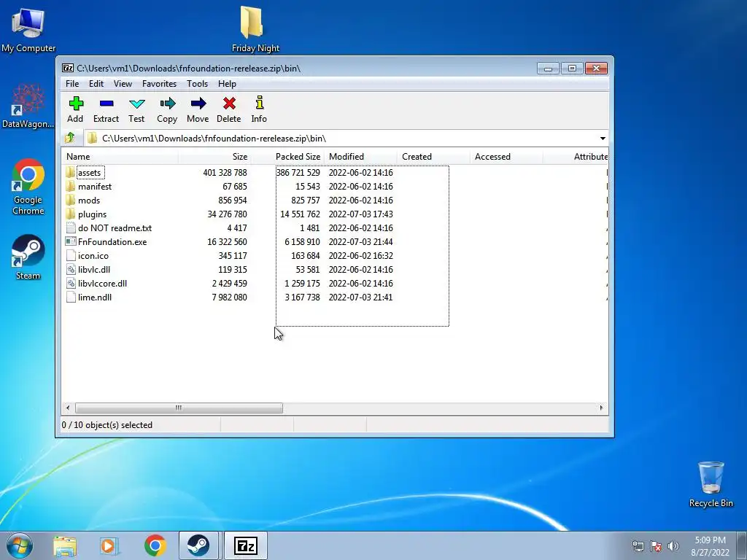Select the Recycle Bin desktop icon
Image resolution: width=747 pixels, height=560 pixels.
pyautogui.click(x=711, y=484)
